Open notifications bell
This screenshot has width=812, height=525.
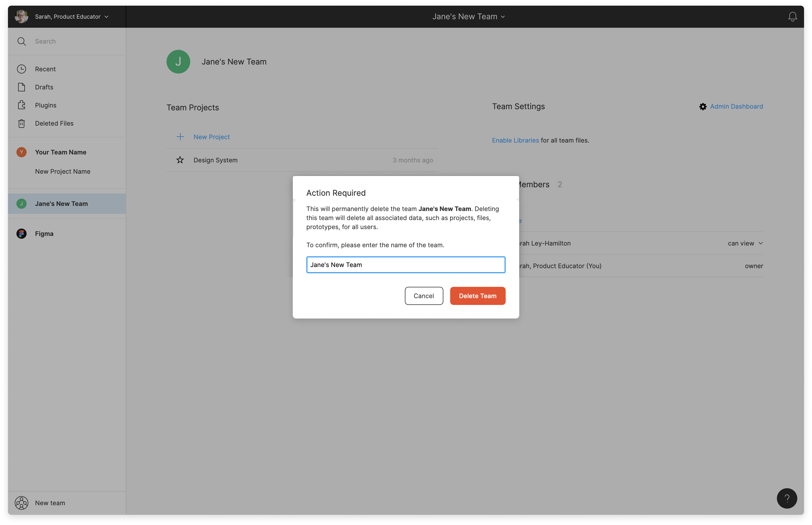pos(792,16)
